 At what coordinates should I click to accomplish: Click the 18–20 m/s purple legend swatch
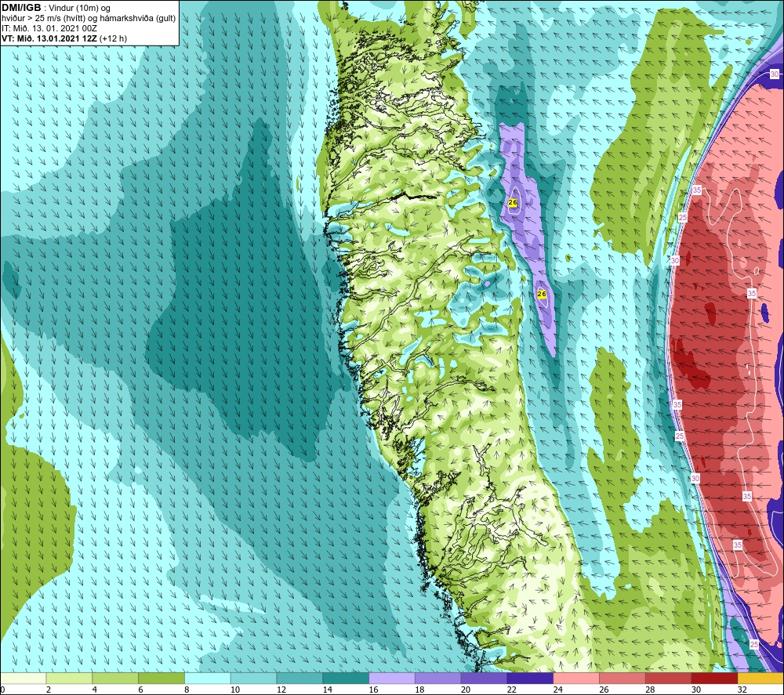(438, 679)
